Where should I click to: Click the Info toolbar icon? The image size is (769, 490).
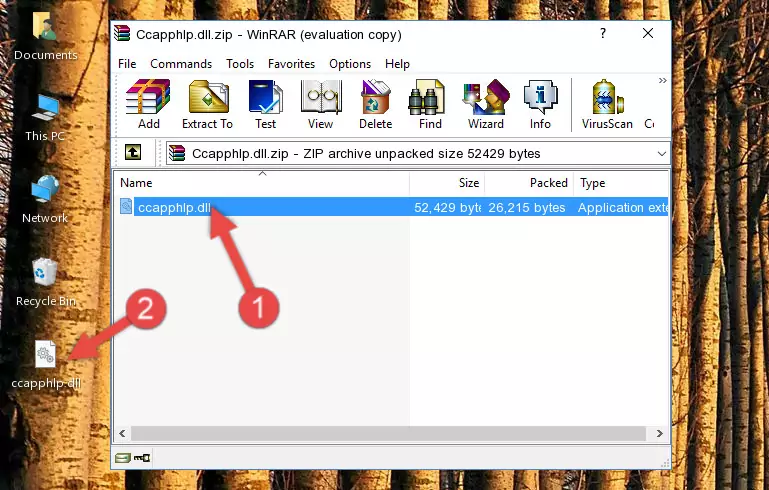540,104
